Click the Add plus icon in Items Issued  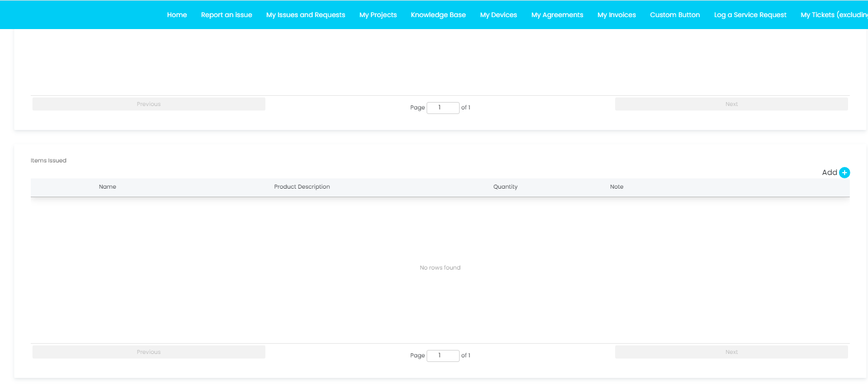coord(844,173)
